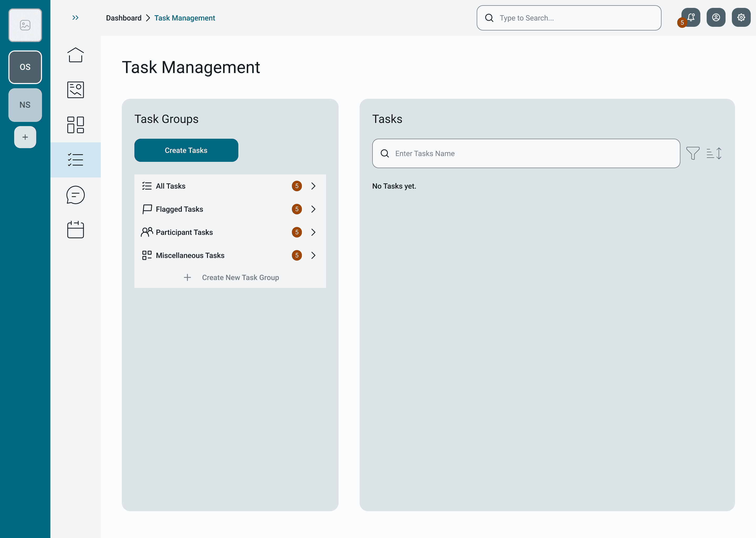The image size is (756, 538).
Task: Click the Create Tasks button
Action: [x=186, y=151]
